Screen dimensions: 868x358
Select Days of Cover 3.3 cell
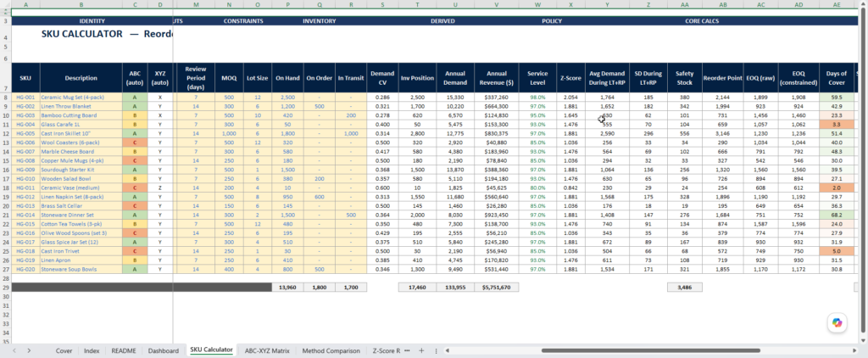(836, 125)
